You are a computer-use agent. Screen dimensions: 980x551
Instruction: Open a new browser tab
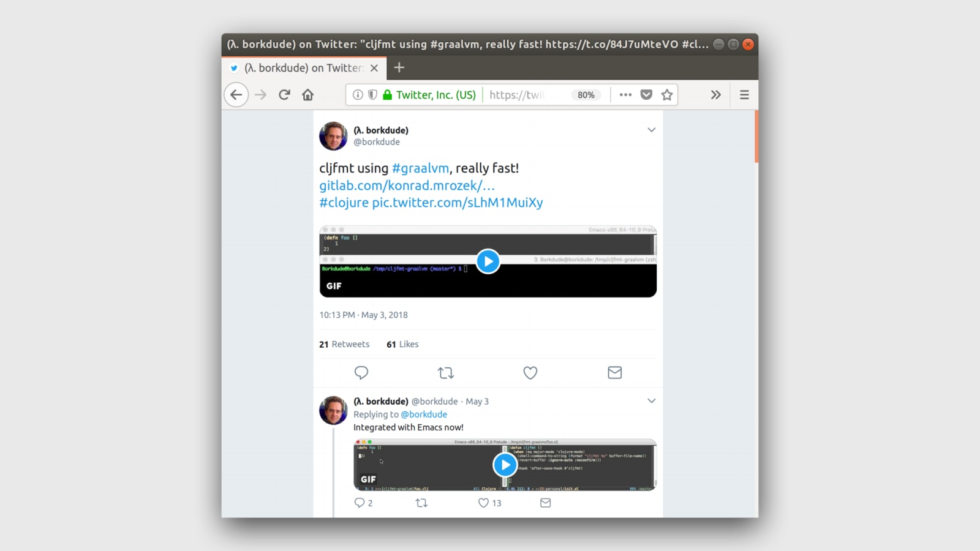(x=399, y=67)
